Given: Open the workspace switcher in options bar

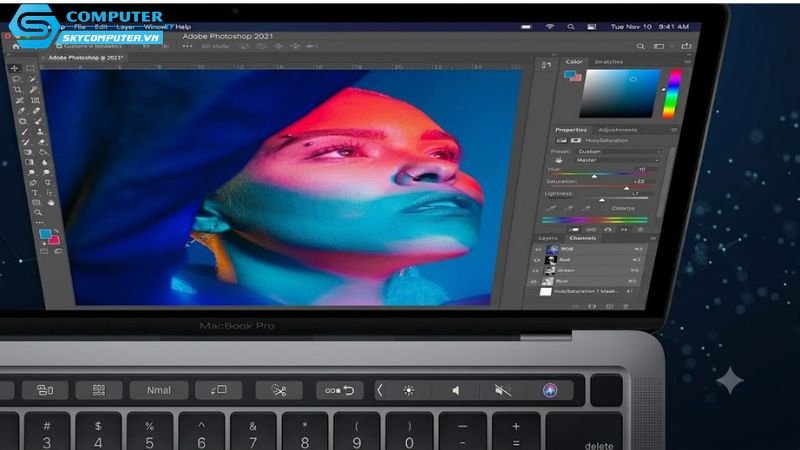Looking at the screenshot, I should (659, 46).
